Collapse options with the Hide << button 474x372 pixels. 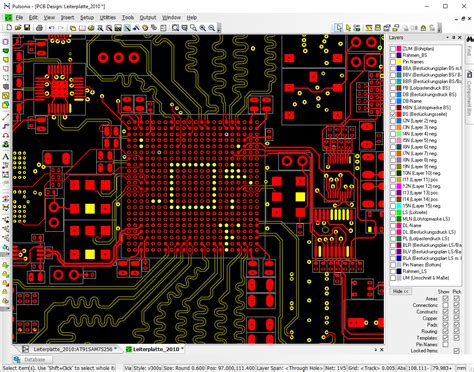(x=401, y=291)
